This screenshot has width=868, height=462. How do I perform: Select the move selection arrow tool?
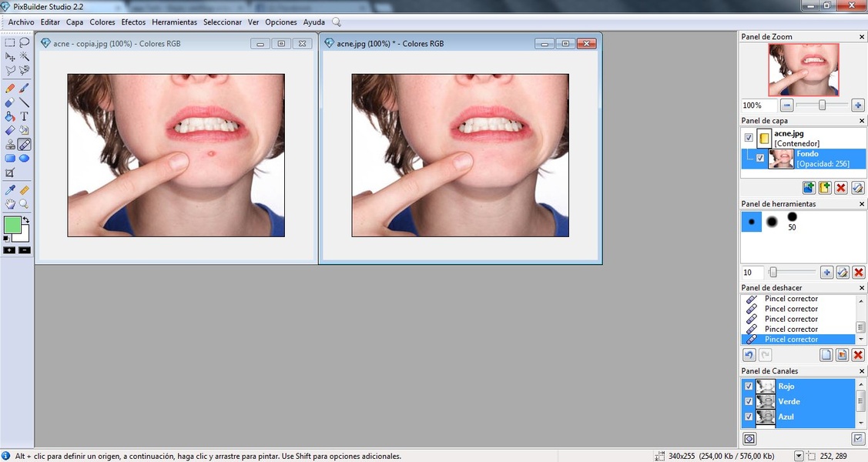click(10, 56)
